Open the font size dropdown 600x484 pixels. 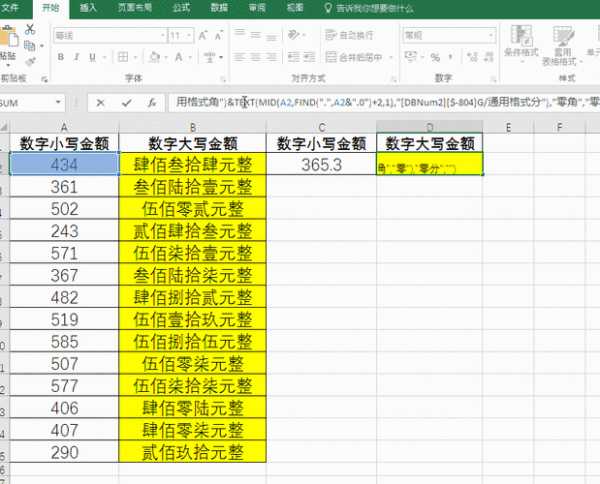[189, 36]
